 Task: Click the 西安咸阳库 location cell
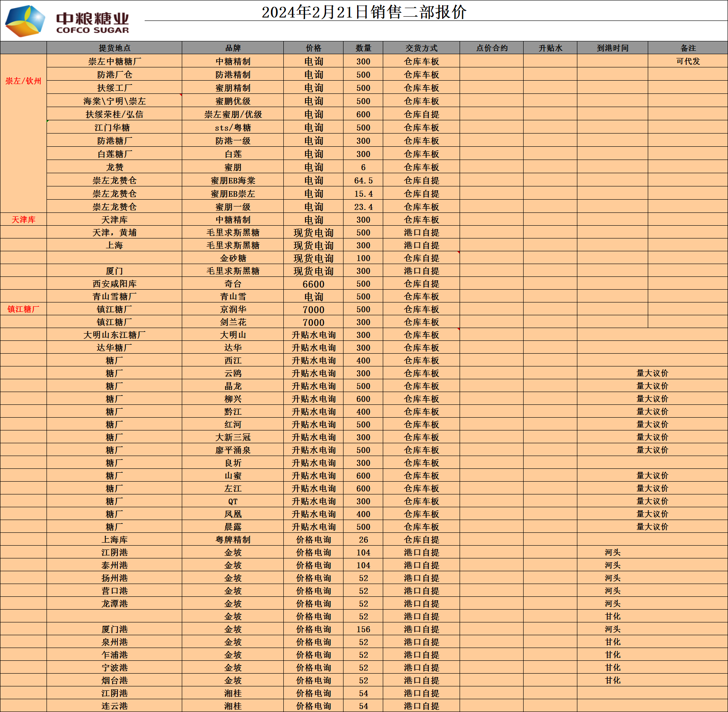114,284
